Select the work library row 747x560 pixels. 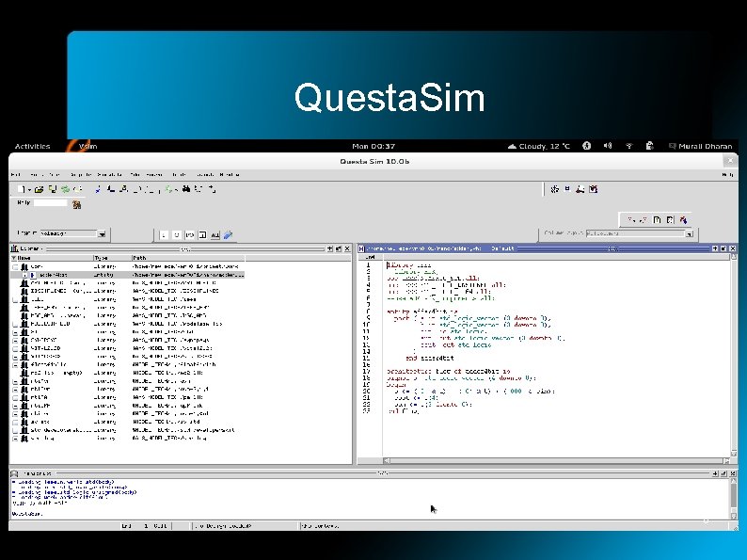click(128, 266)
